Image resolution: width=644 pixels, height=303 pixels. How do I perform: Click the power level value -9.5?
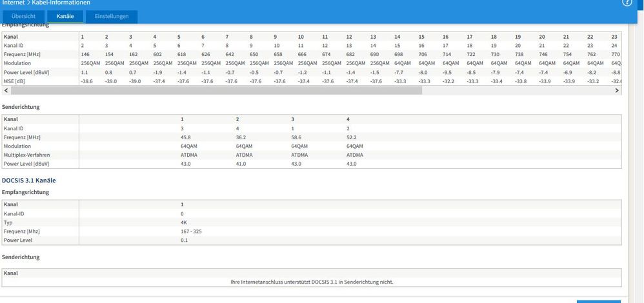(448, 72)
